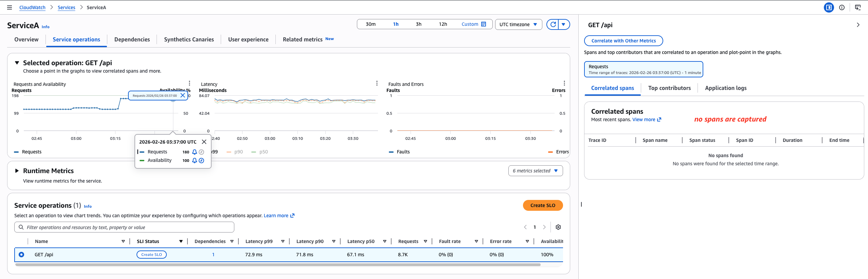Switch to Top contributors tab
The height and width of the screenshot is (279, 868).
(x=669, y=88)
